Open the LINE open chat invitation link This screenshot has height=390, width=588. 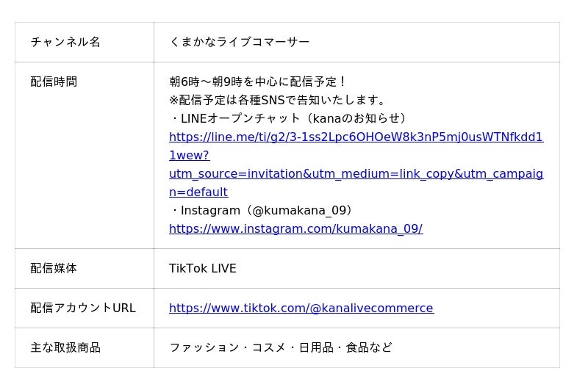pos(356,137)
